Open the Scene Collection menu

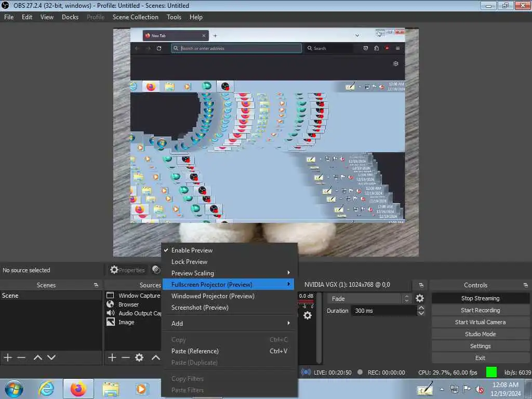pyautogui.click(x=136, y=17)
